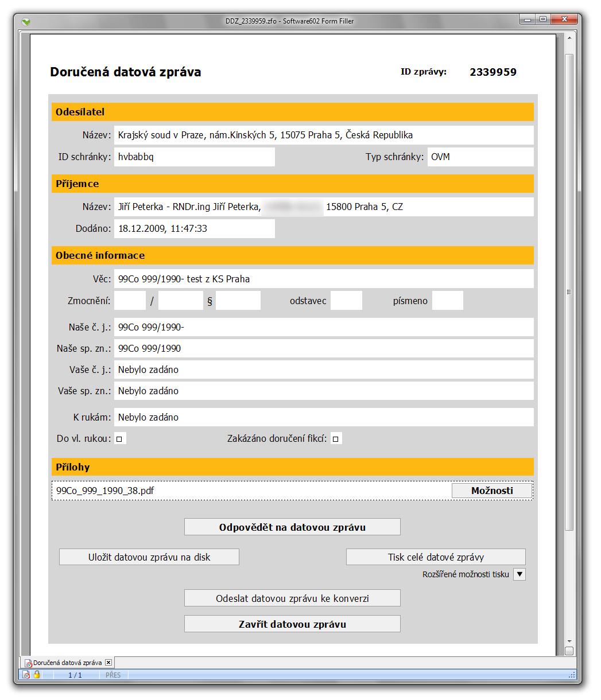This screenshot has width=601, height=700.
Task: Click Uložit datovou zprávu na disk
Action: click(x=149, y=557)
